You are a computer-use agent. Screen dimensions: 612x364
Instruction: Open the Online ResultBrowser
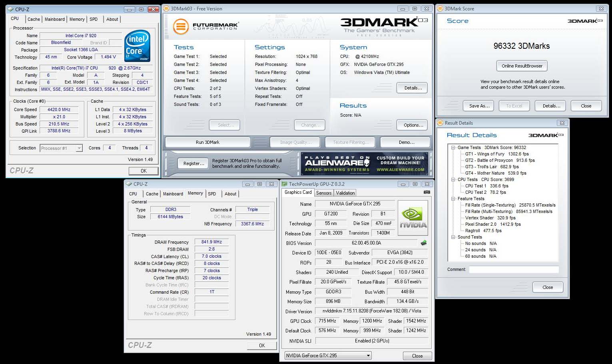[x=522, y=66]
